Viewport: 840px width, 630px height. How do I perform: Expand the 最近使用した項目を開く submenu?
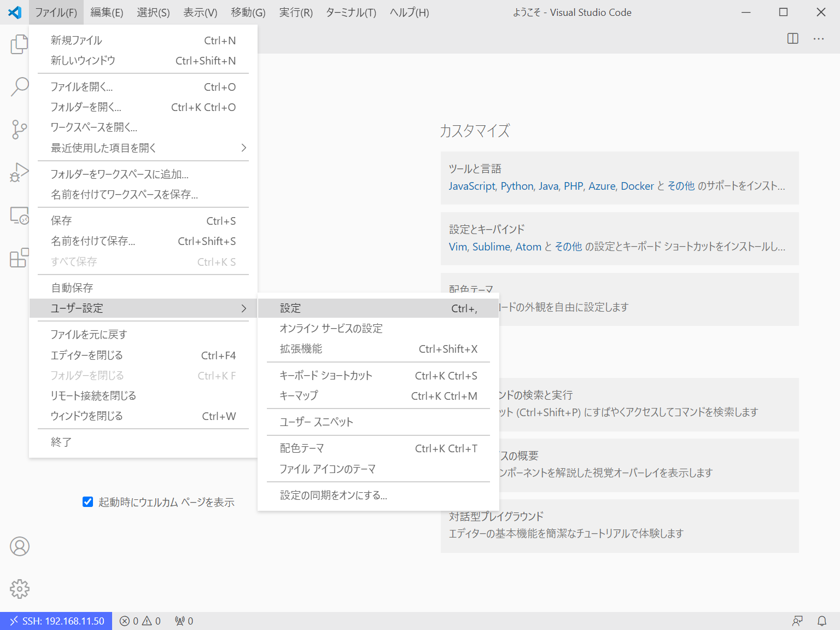coord(143,148)
